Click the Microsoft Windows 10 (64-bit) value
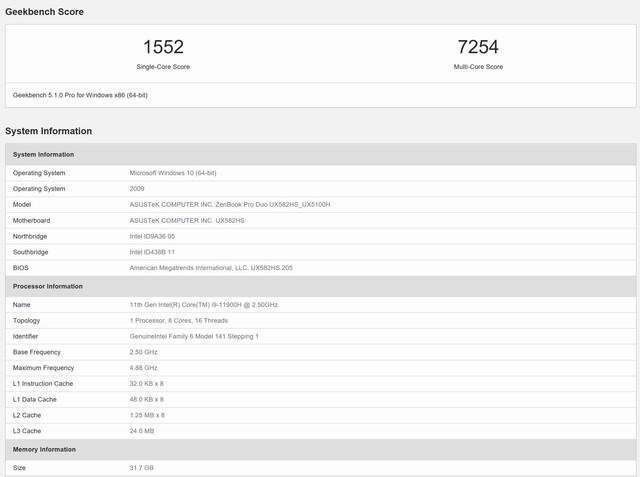Screen dimensions: 640x477 [x=173, y=173]
